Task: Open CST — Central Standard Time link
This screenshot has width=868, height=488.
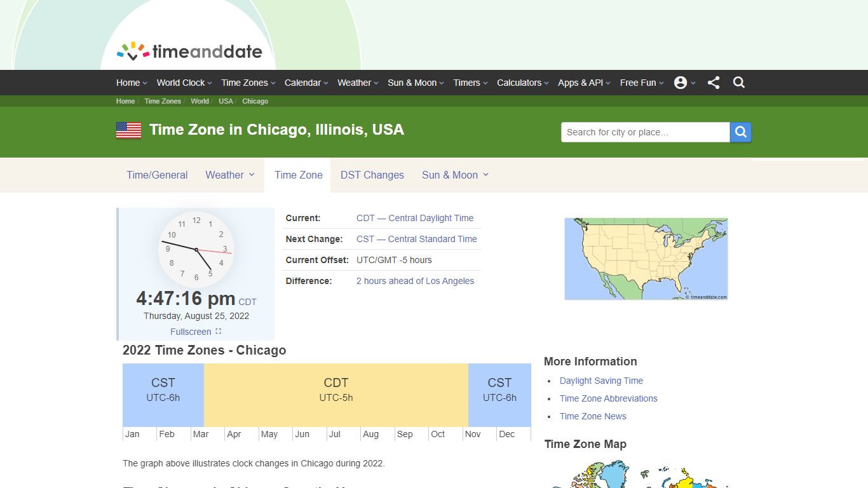Action: 417,239
